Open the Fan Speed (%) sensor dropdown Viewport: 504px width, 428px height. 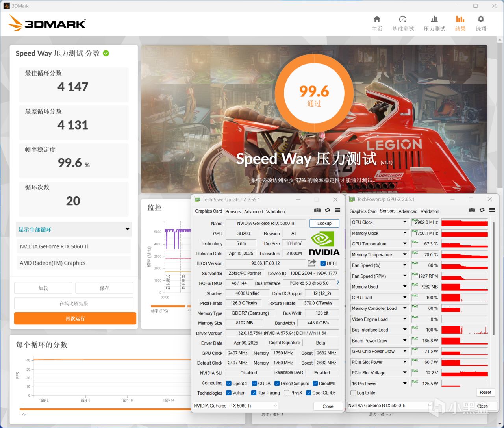pos(404,265)
